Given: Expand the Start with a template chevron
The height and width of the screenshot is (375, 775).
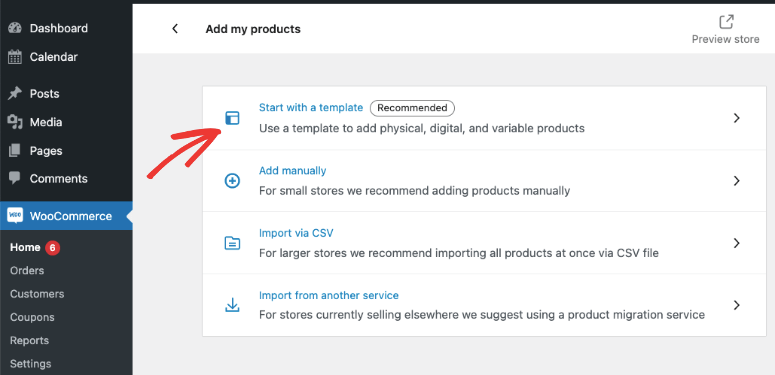Looking at the screenshot, I should coord(736,118).
